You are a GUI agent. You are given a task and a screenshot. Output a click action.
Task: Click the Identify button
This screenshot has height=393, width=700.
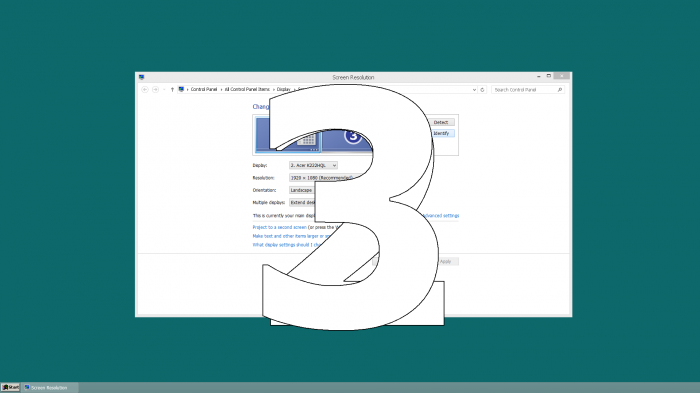pyautogui.click(x=441, y=134)
